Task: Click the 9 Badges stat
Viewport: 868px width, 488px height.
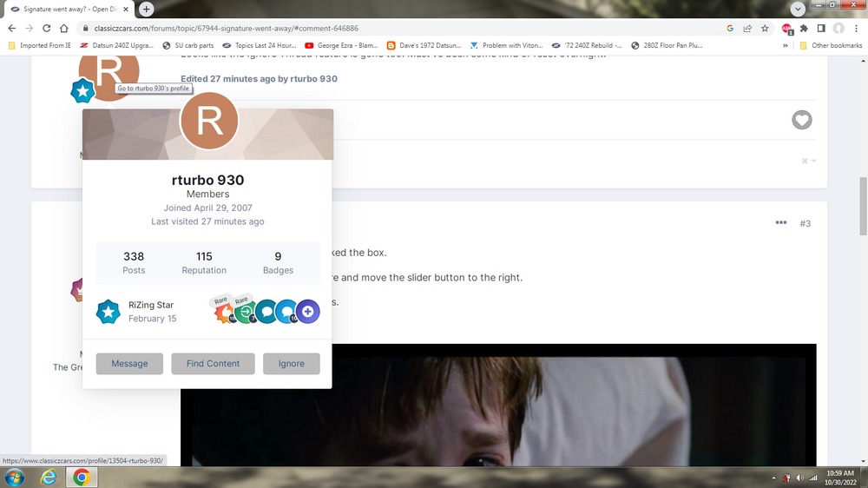Action: pos(278,262)
